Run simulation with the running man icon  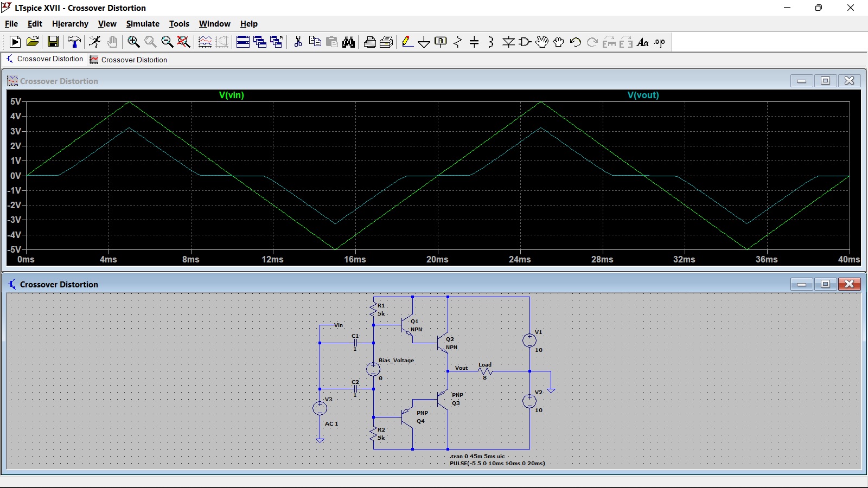(x=95, y=42)
